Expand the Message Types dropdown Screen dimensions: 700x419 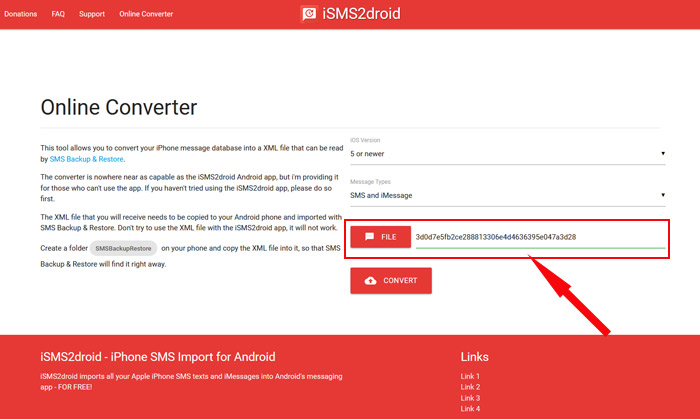508,195
